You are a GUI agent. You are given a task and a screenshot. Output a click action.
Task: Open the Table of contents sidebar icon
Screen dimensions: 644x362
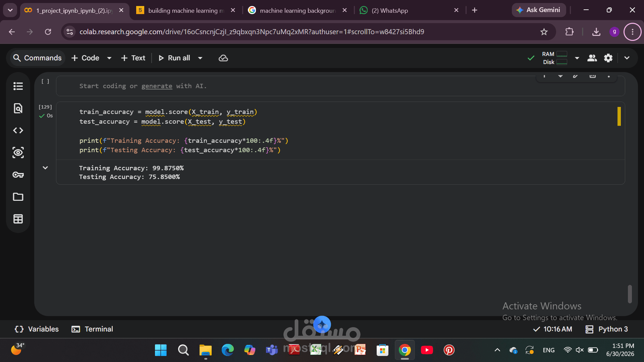18,86
